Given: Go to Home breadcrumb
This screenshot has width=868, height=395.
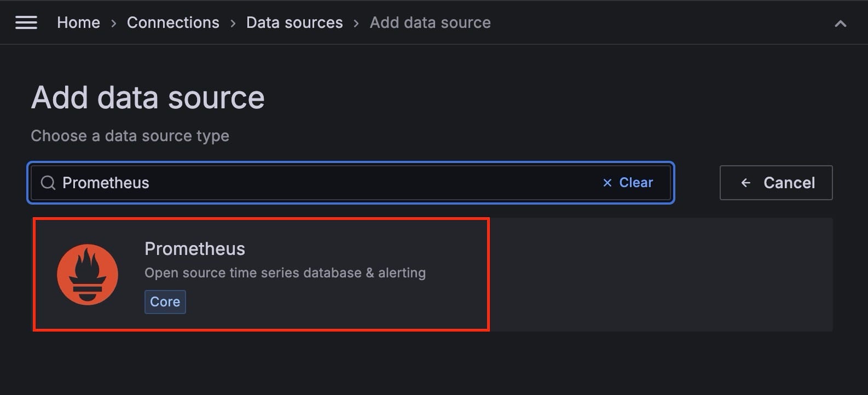Looking at the screenshot, I should tap(78, 22).
